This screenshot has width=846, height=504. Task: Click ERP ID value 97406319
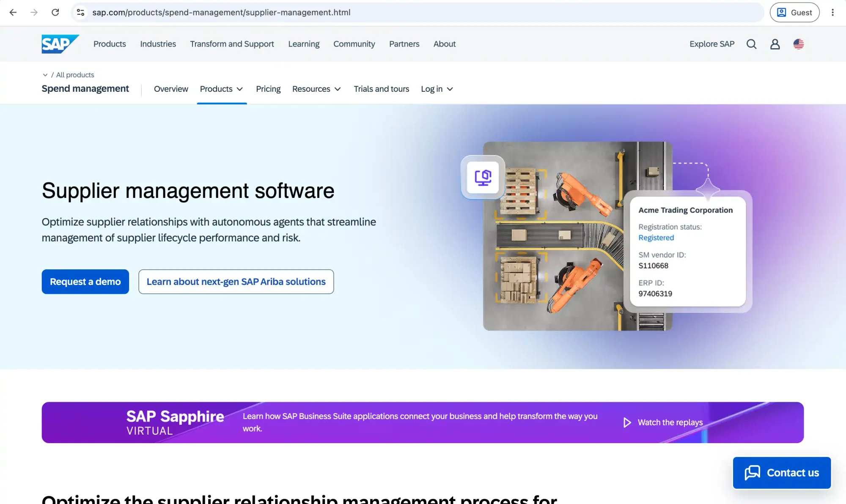[655, 293]
